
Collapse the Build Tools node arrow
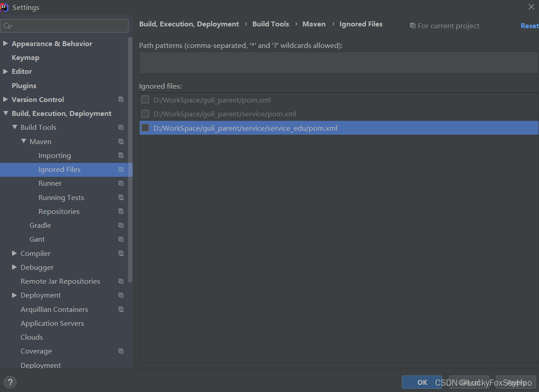(15, 127)
